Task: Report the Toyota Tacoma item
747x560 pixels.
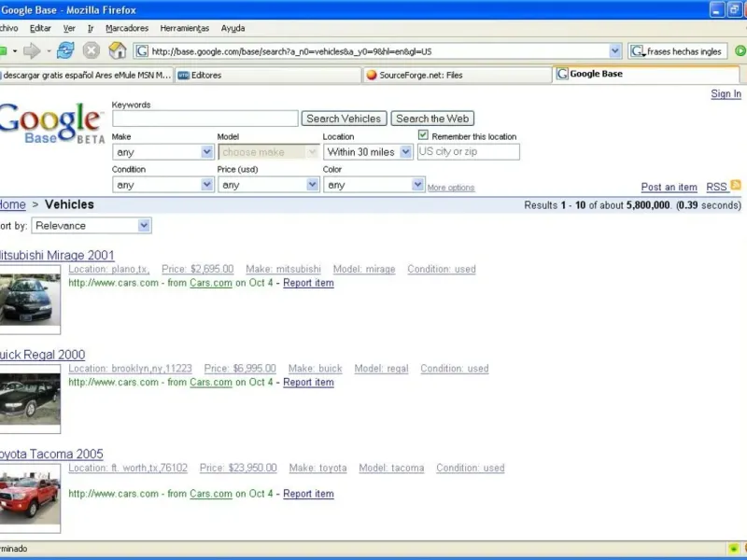Action: coord(308,494)
